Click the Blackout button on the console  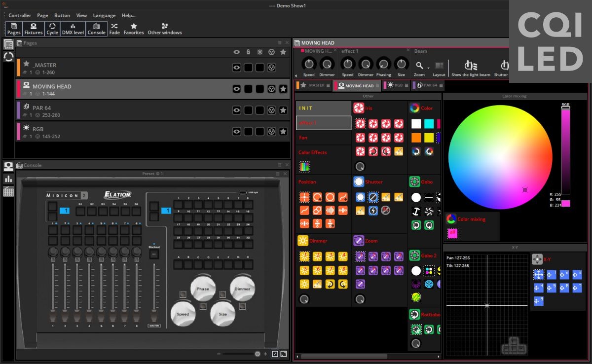point(154,254)
